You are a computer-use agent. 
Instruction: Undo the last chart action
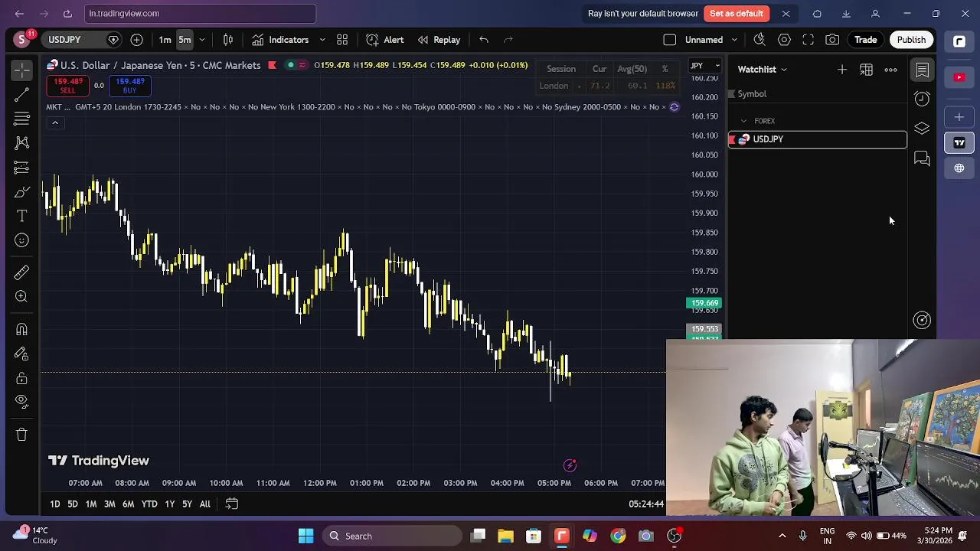tap(484, 40)
